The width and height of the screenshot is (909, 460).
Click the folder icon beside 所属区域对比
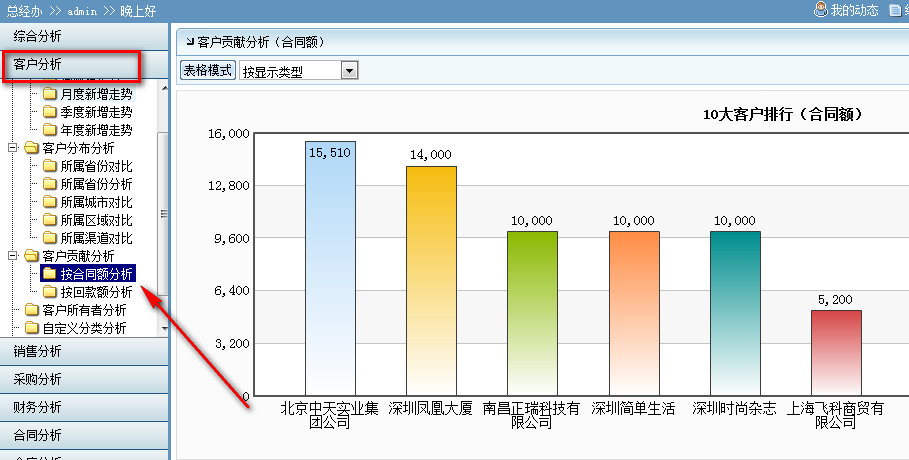tap(50, 220)
